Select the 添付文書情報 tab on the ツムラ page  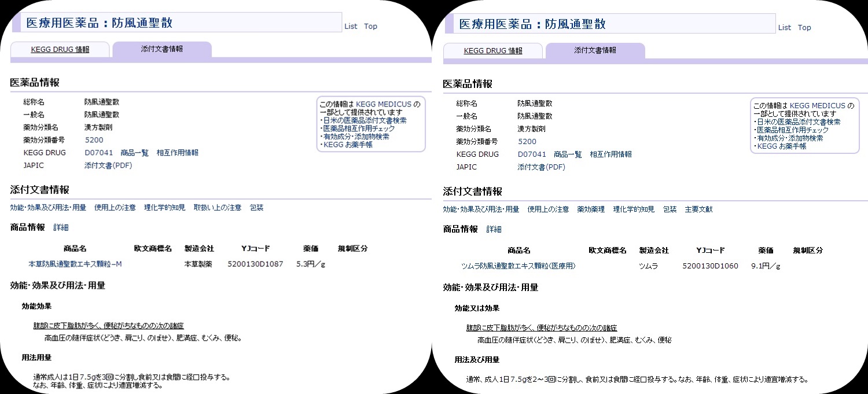(595, 50)
